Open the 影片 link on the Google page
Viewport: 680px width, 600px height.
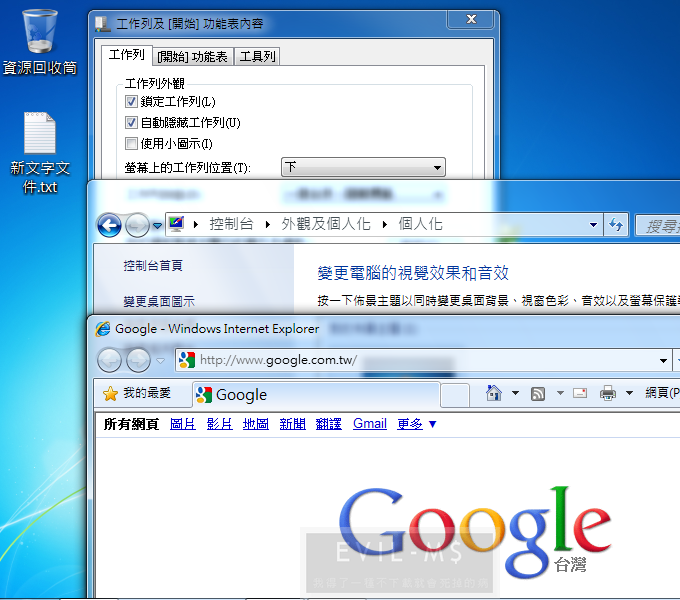pyautogui.click(x=219, y=424)
